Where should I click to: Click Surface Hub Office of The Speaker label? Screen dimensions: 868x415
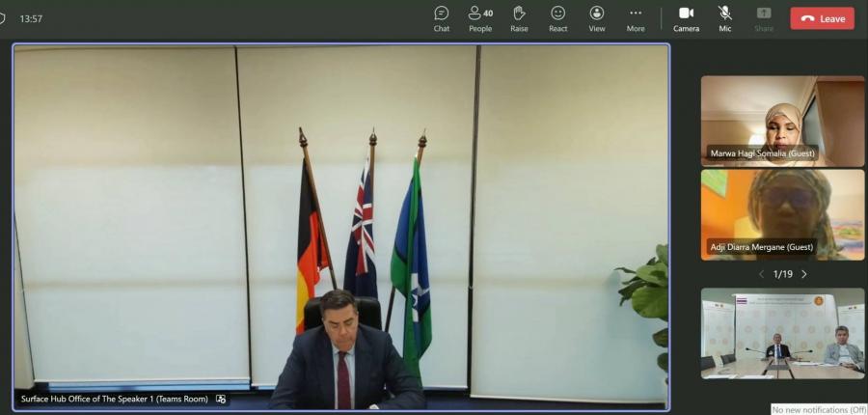tap(114, 399)
